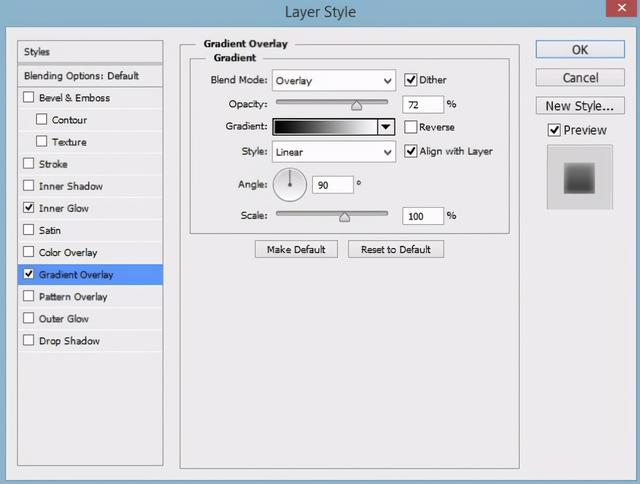This screenshot has height=484, width=640.
Task: Enable the Contour checkbox
Action: (41, 120)
